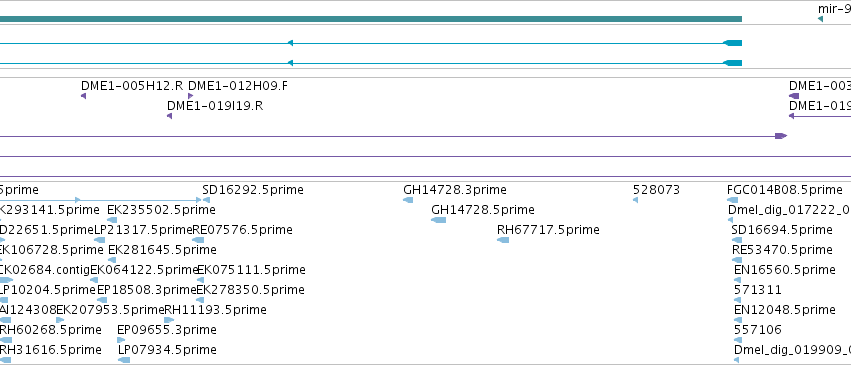Select the DME1-012H09.F arrow glyph
The height and width of the screenshot is (365, 851).
(190, 96)
